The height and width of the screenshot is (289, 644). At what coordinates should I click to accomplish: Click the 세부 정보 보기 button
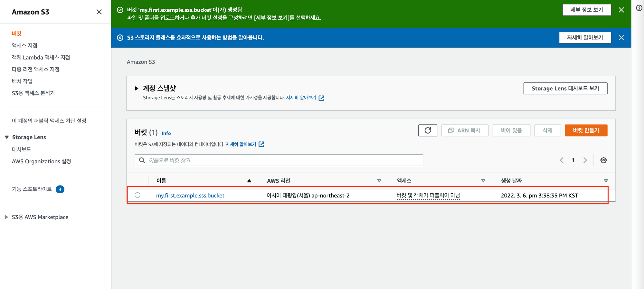[587, 10]
